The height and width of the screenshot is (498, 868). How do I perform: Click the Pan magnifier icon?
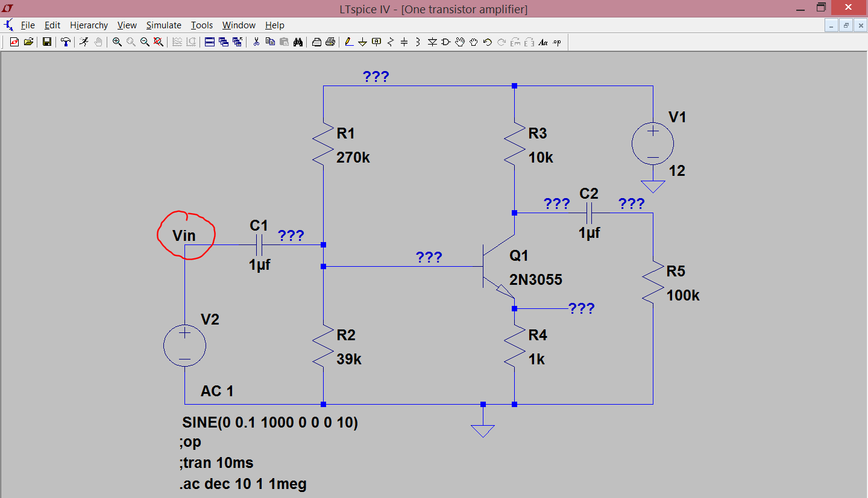(x=131, y=42)
